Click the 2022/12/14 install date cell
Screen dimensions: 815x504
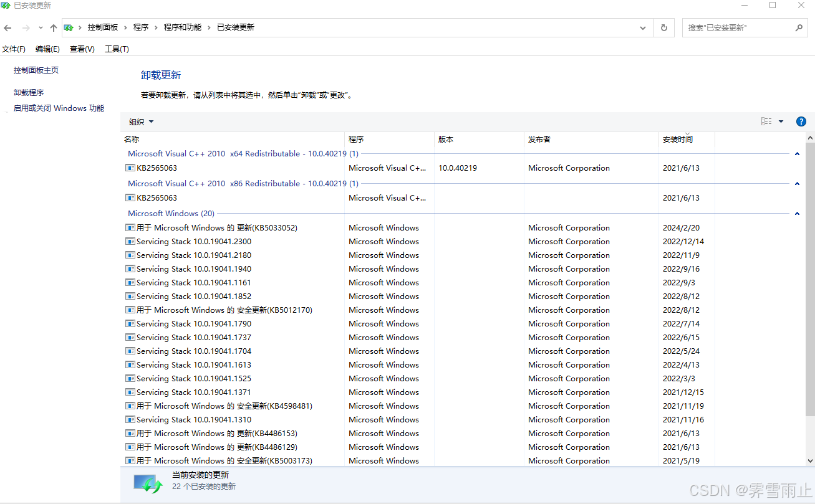[x=683, y=242]
